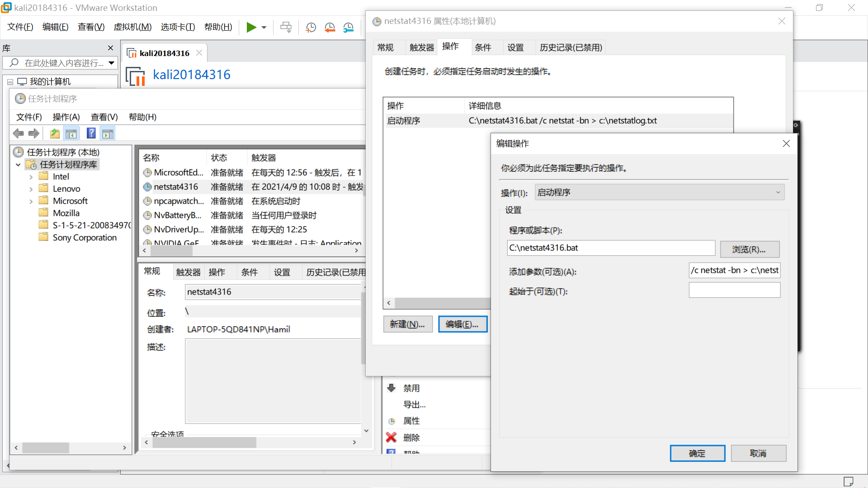Expand the Microsoft folder node
Viewport: 868px width, 488px height.
[x=31, y=201]
